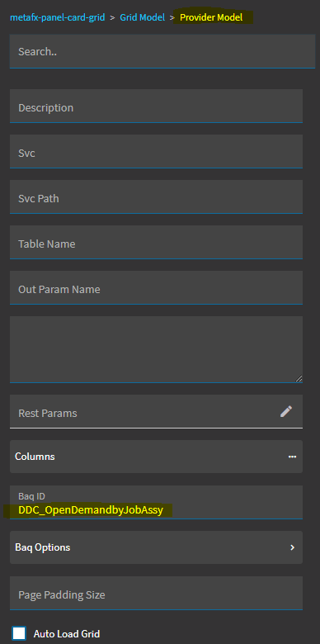Select the Svc text field
320x644 pixels.
(x=157, y=151)
